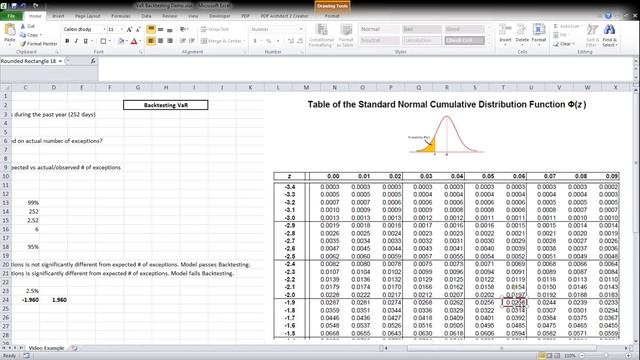Click the insert function fx icon
640x360 pixels.
[x=93, y=61]
